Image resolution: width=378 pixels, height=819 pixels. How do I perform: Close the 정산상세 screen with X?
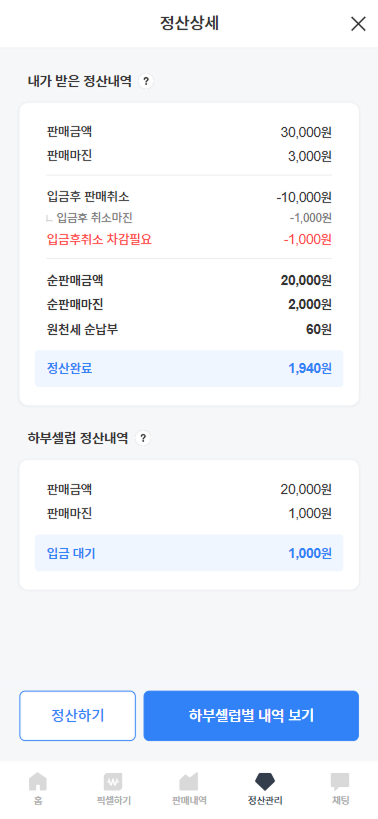coord(358,24)
